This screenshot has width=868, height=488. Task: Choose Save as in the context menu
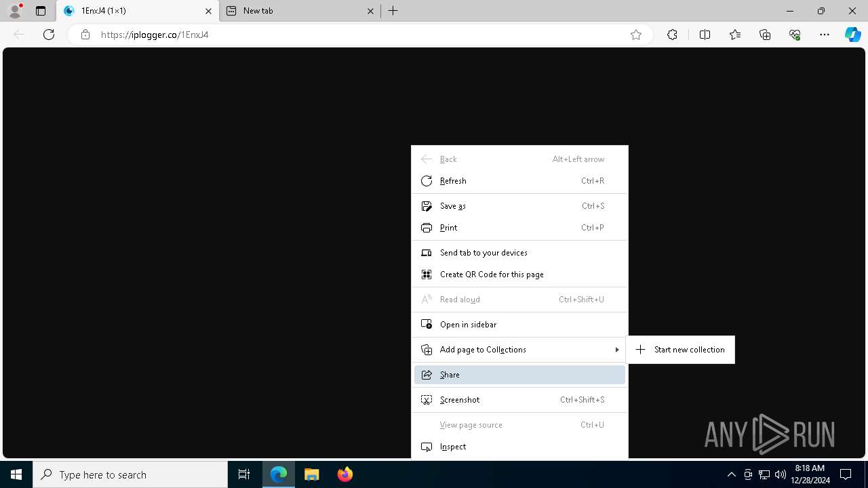(x=519, y=206)
